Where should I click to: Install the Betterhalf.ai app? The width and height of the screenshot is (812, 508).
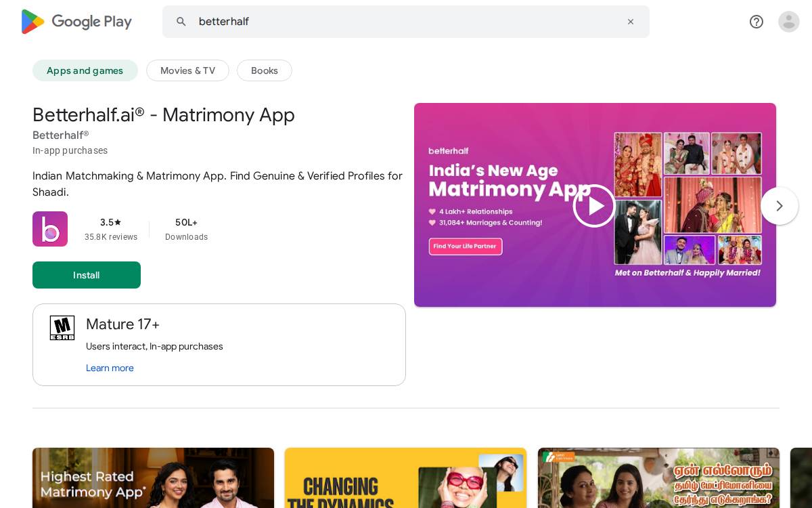tap(87, 275)
